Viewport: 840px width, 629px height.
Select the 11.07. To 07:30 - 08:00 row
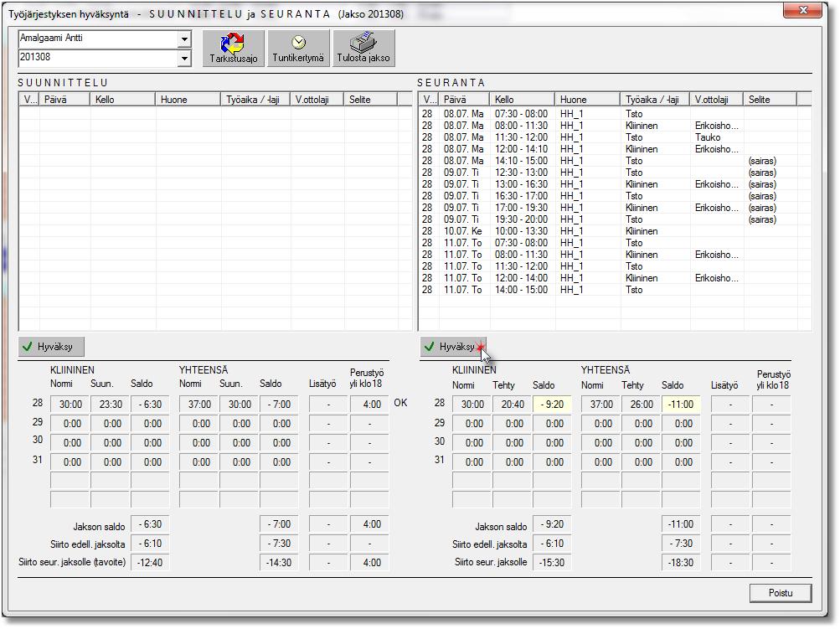(x=615, y=243)
